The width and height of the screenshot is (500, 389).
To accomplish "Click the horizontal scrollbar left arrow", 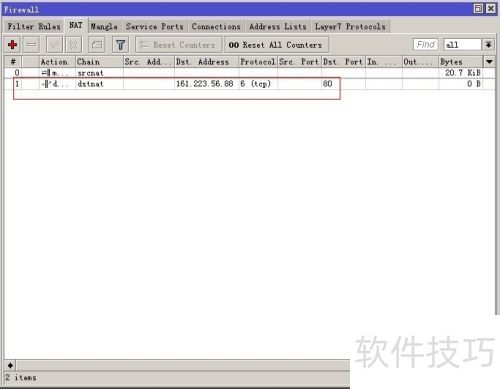I will (10, 366).
